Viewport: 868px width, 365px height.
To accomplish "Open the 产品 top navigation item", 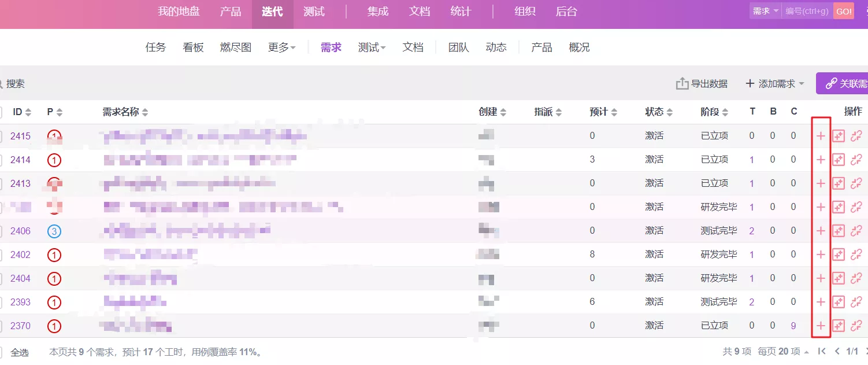I will [231, 12].
